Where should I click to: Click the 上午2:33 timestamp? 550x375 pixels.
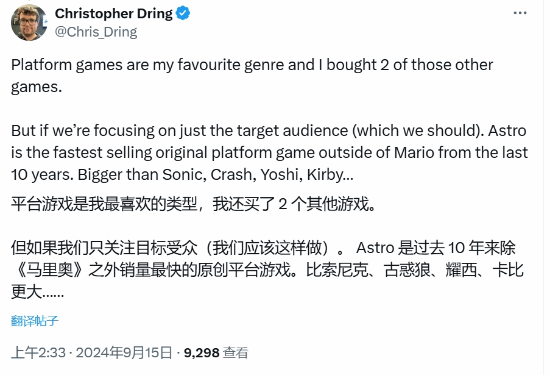pos(38,353)
